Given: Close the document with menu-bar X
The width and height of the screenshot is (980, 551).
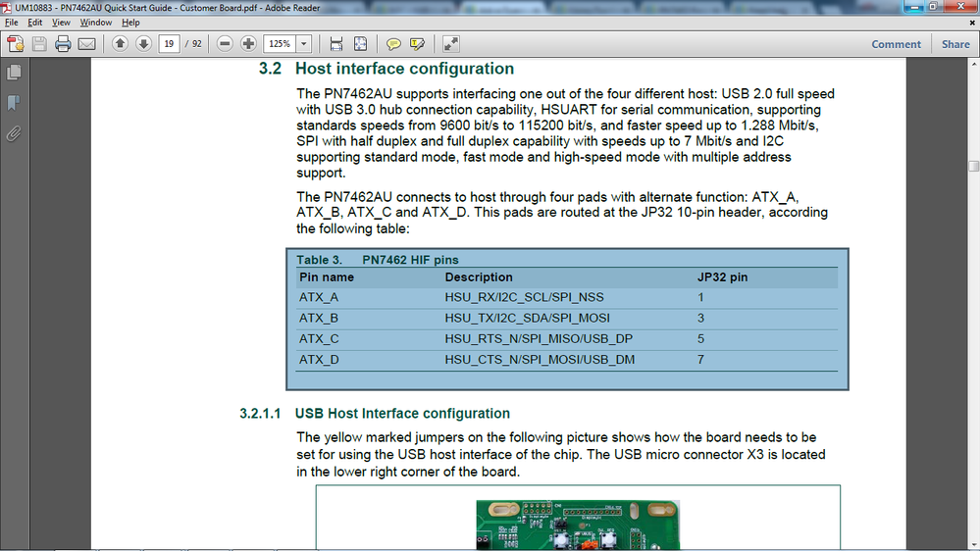Looking at the screenshot, I should point(972,23).
